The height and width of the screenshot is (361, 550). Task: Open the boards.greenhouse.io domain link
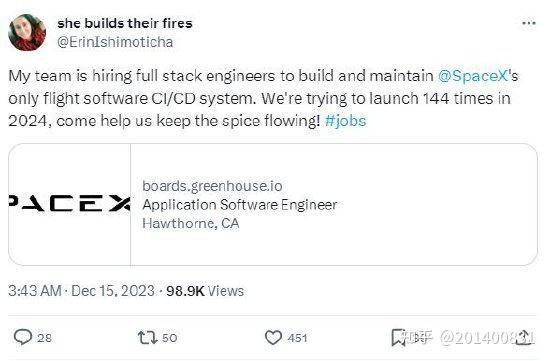pyautogui.click(x=212, y=186)
